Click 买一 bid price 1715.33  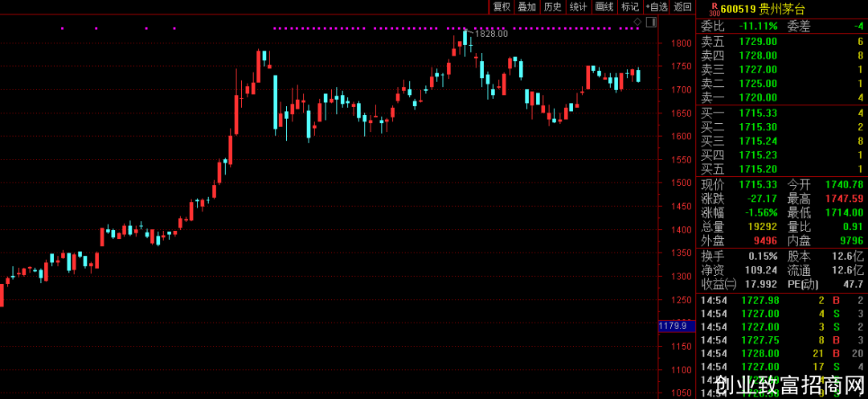click(758, 113)
